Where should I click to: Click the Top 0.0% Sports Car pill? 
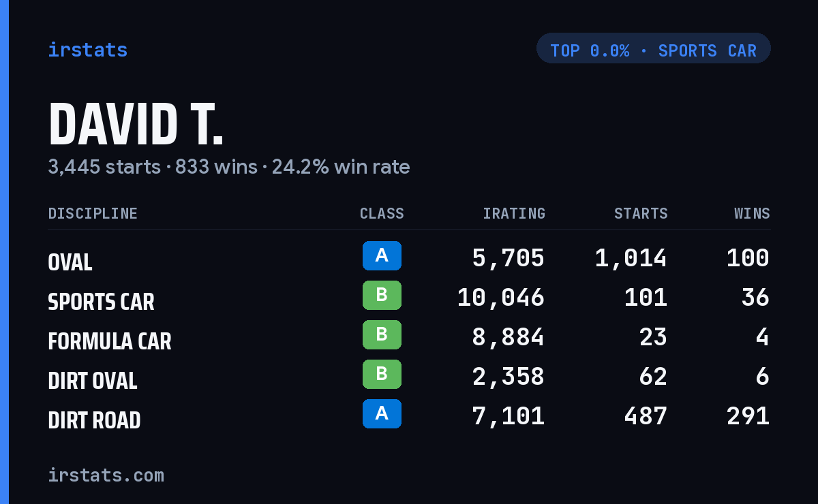pos(654,48)
